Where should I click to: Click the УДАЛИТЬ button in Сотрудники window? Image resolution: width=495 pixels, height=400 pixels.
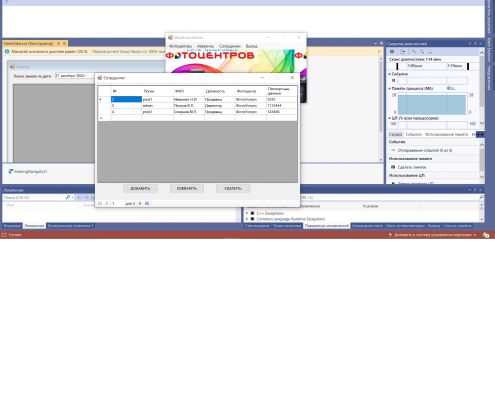[233, 188]
